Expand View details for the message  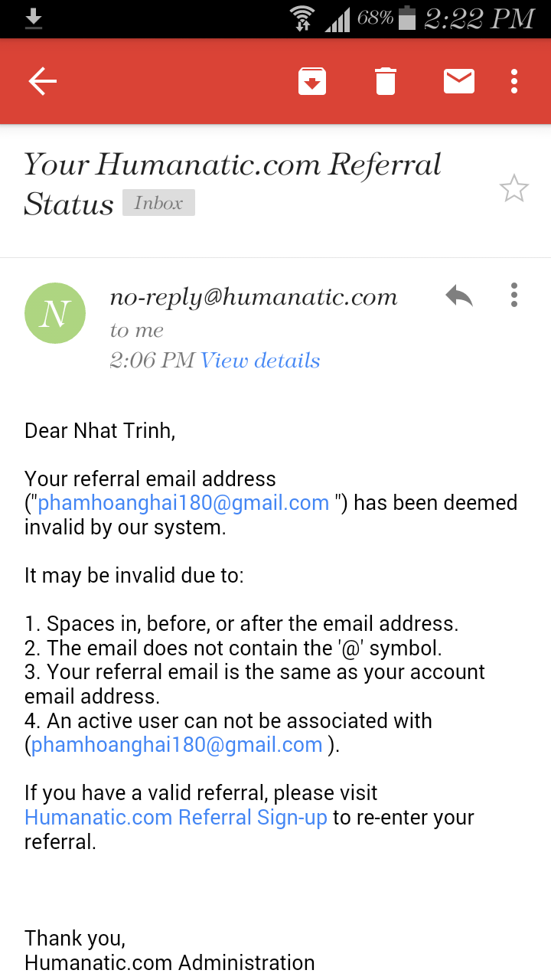click(x=260, y=361)
